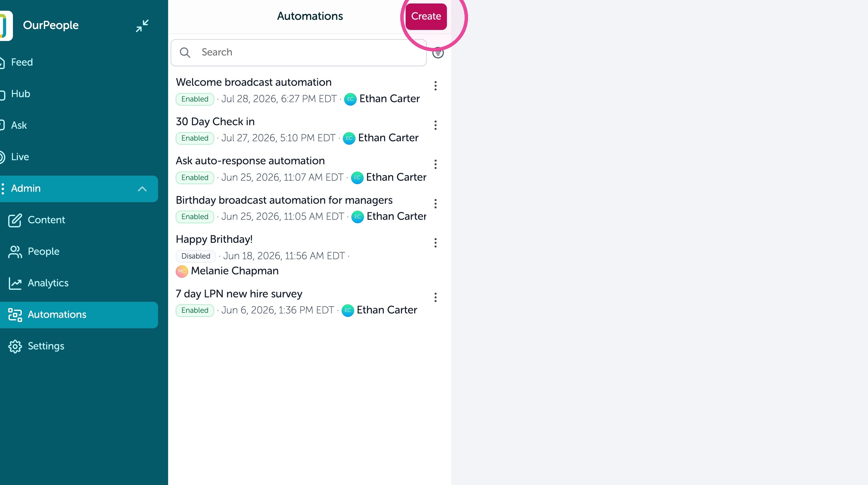Click into the Search automations field
The height and width of the screenshot is (485, 868).
[x=299, y=53]
